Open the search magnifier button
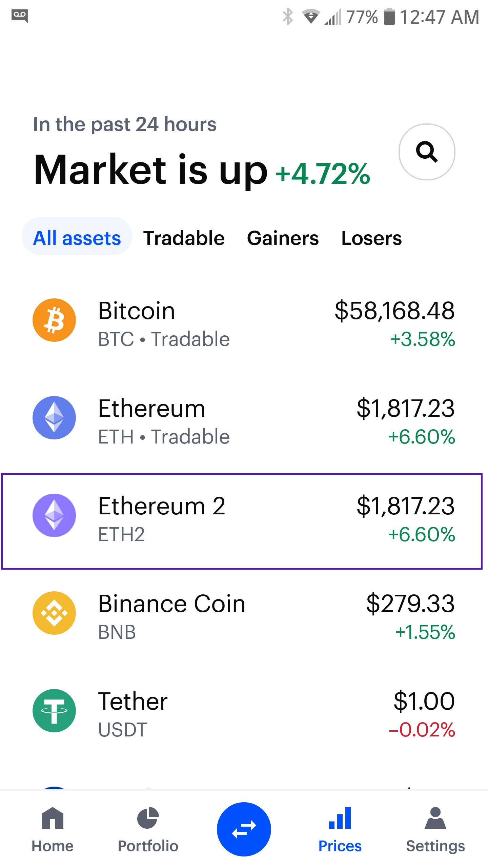This screenshot has height=868, width=488. point(427,152)
